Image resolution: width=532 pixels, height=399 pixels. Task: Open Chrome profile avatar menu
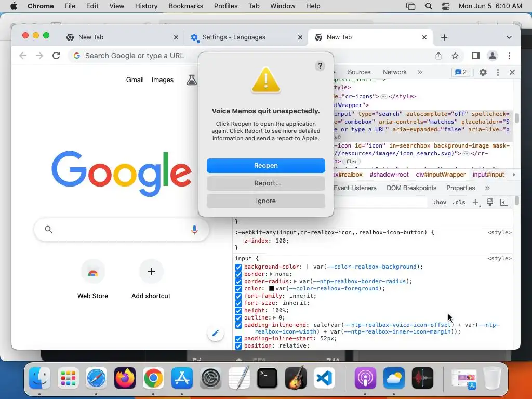click(x=493, y=56)
